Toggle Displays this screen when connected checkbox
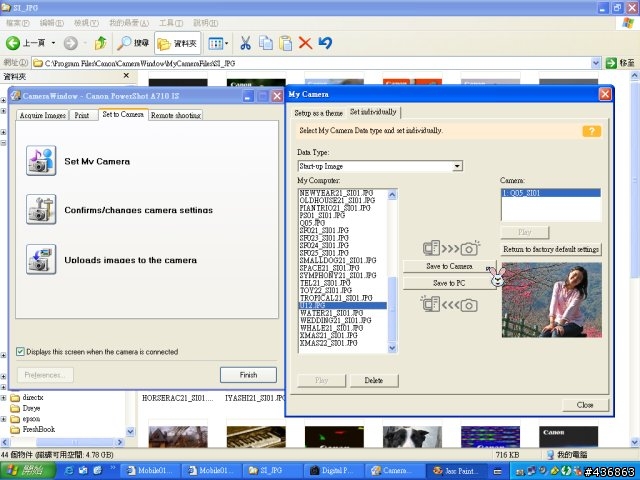Image resolution: width=640 pixels, height=480 pixels. click(20, 351)
